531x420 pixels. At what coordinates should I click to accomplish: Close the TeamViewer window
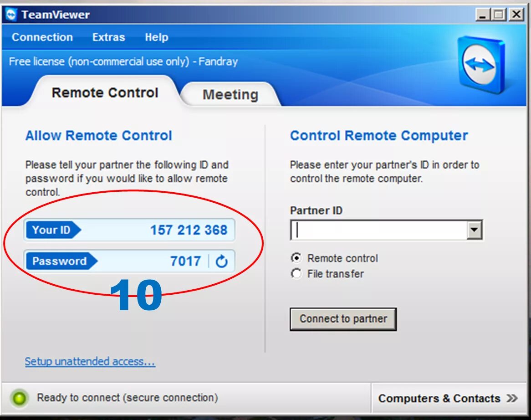coord(516,15)
